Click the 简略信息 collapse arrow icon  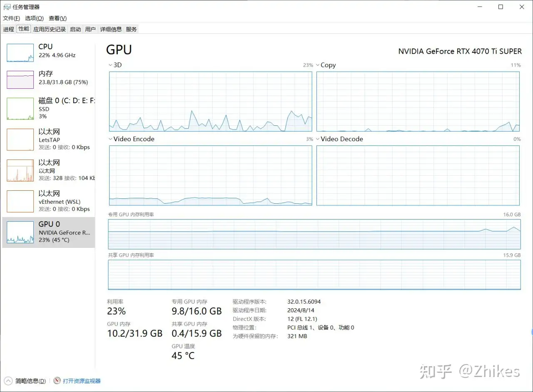click(8, 381)
